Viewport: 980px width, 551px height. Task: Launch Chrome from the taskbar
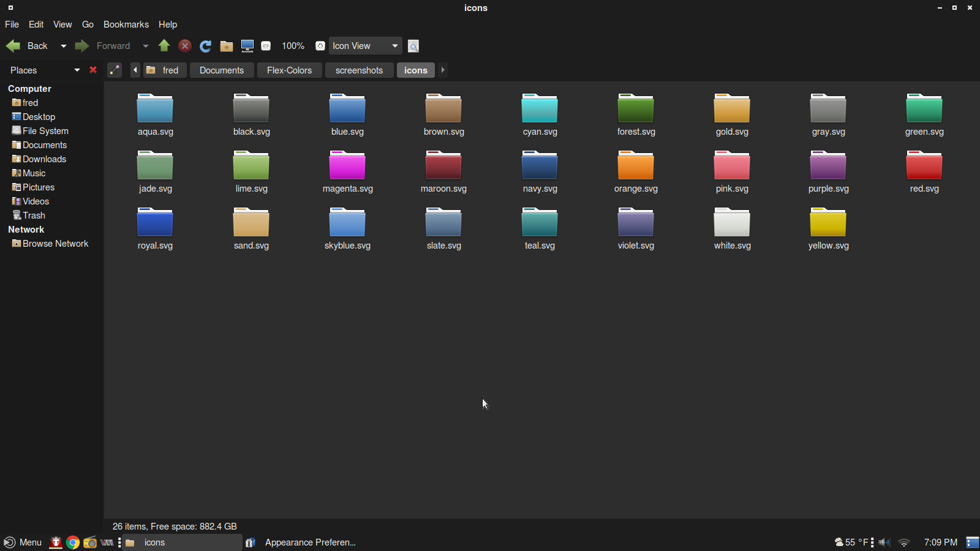click(x=73, y=542)
